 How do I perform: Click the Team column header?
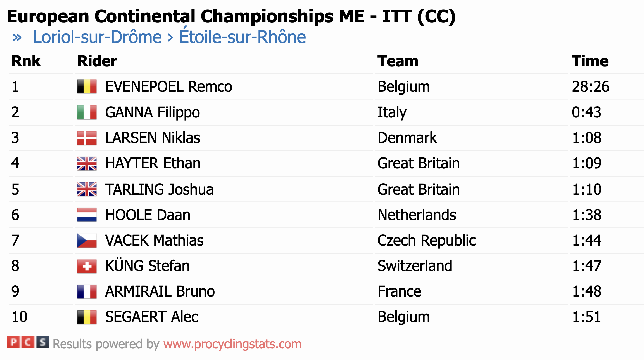(398, 61)
